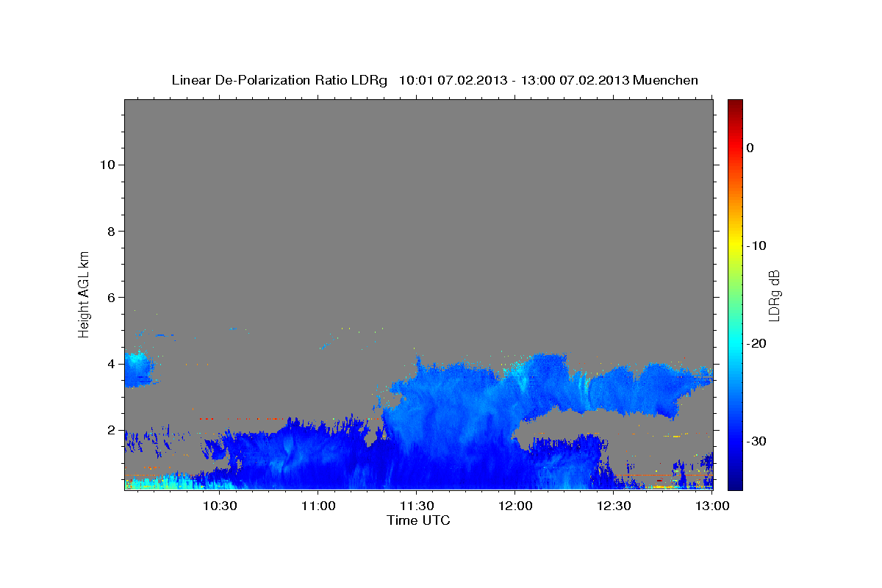Click the colorbar value -10
Image resolution: width=882 pixels, height=588 pixels.
[x=757, y=245]
